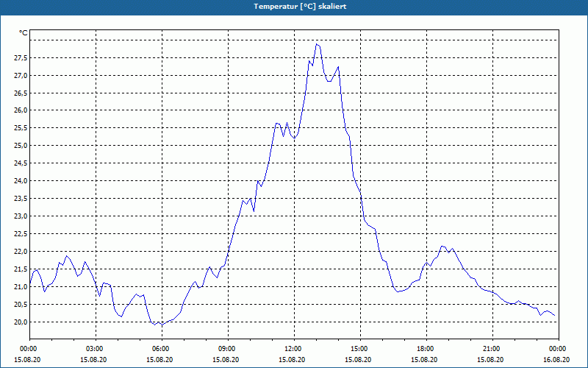588x368 pixels.
Task: Click the 15.08.20 date under 03:00
Action: [x=94, y=359]
